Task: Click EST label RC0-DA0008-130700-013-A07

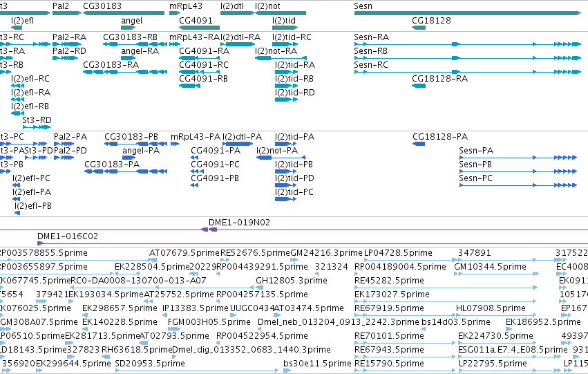Action: click(138, 281)
